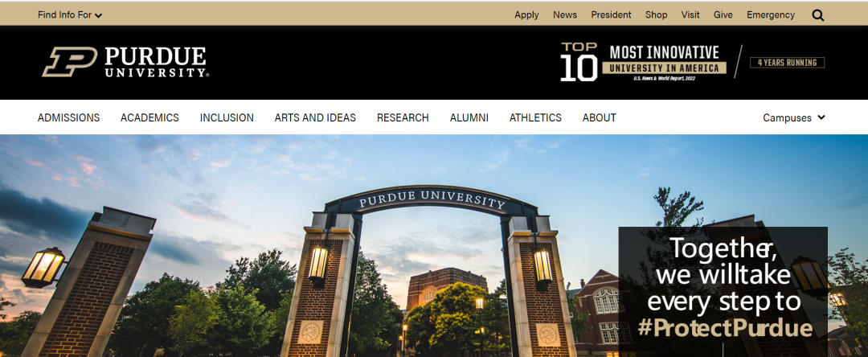Open the Alumni menu
Image resolution: width=868 pixels, height=357 pixels.
point(469,118)
